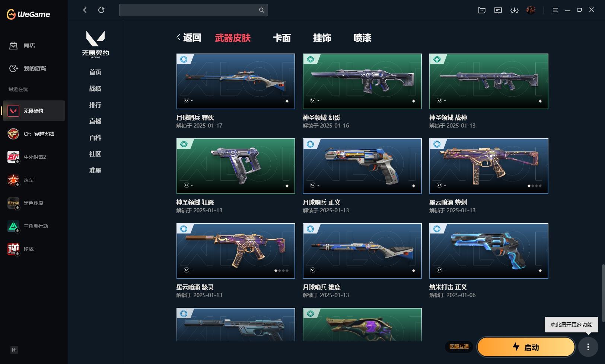Click the refresh page icon
Screen dimensions: 605x364
coord(101,10)
